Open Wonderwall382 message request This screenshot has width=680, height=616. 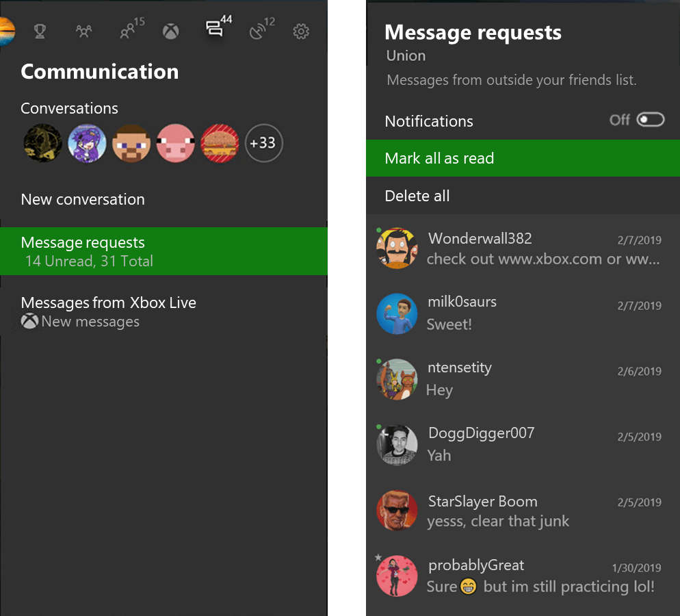point(523,248)
